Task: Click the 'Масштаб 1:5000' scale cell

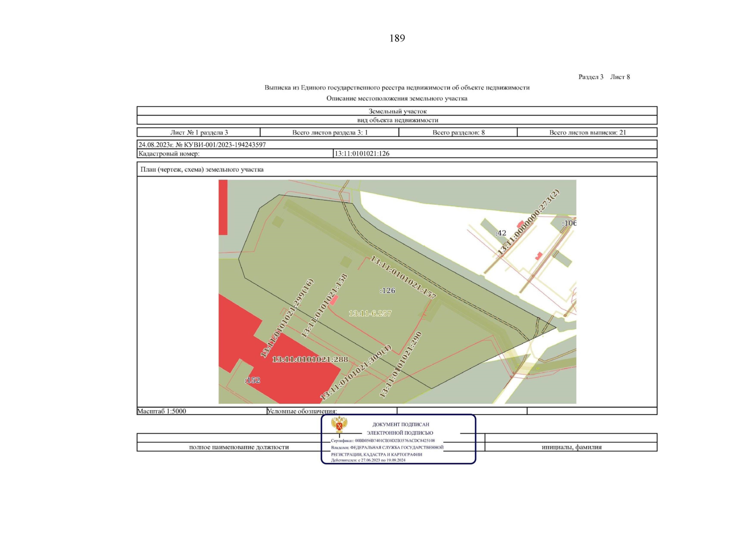Action: pyautogui.click(x=162, y=411)
